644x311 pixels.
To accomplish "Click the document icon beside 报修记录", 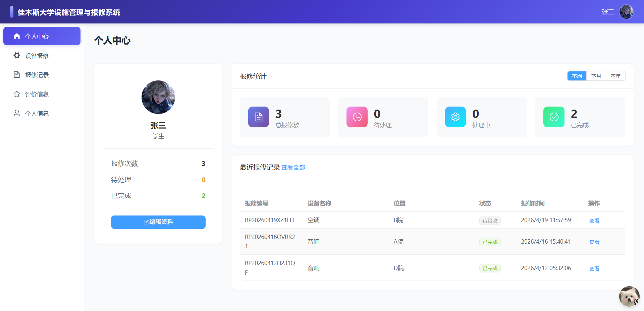I will click(x=17, y=74).
